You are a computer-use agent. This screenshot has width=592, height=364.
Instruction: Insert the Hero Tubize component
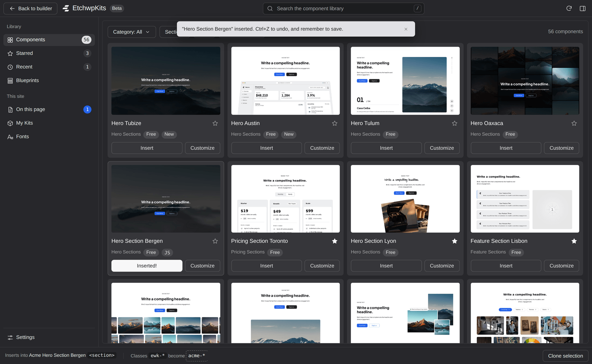point(147,148)
